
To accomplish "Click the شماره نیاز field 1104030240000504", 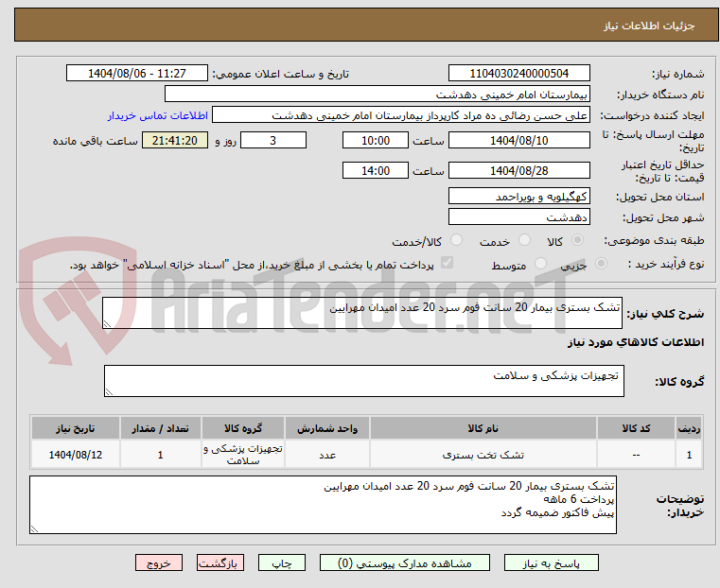I will (518, 74).
